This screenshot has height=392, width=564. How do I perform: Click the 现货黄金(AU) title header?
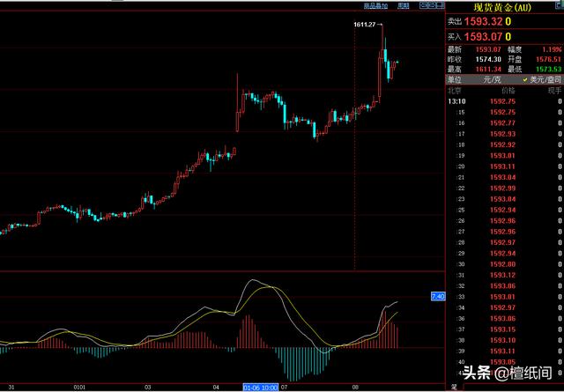[502, 6]
